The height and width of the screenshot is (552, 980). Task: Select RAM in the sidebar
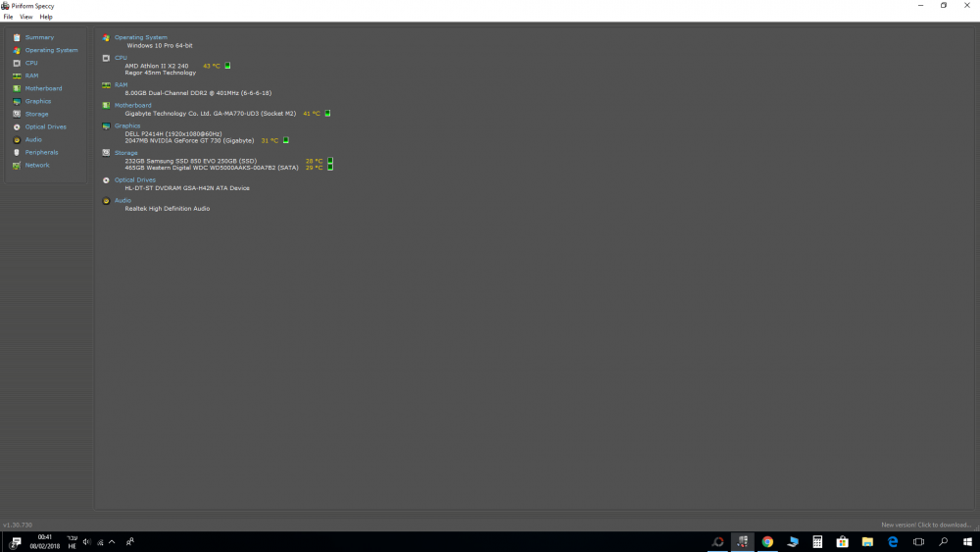click(31, 75)
